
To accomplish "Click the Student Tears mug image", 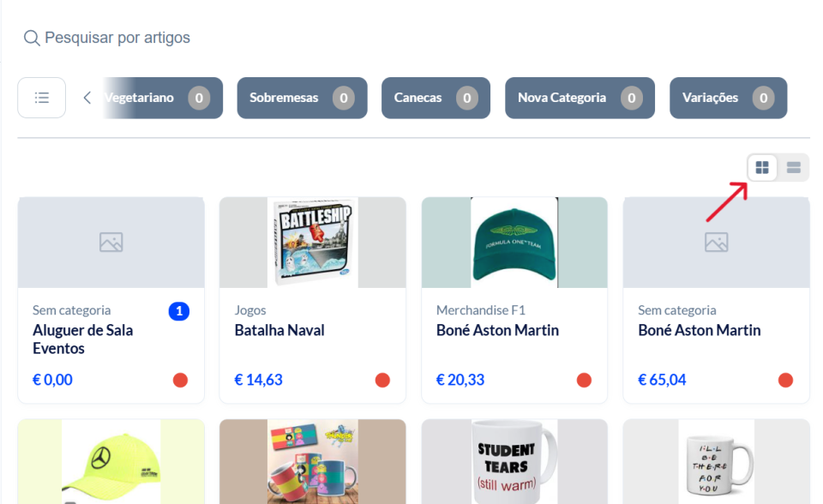I will [x=514, y=461].
